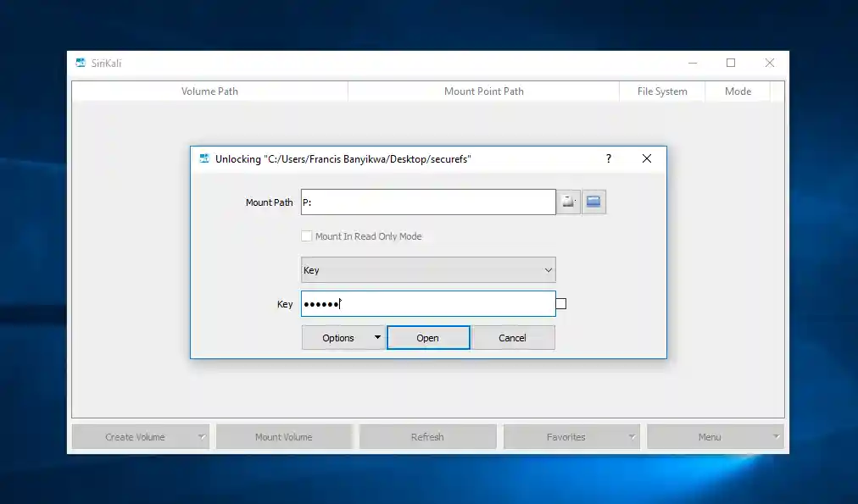Click the Mount Point Path column header
858x504 pixels.
click(x=483, y=91)
